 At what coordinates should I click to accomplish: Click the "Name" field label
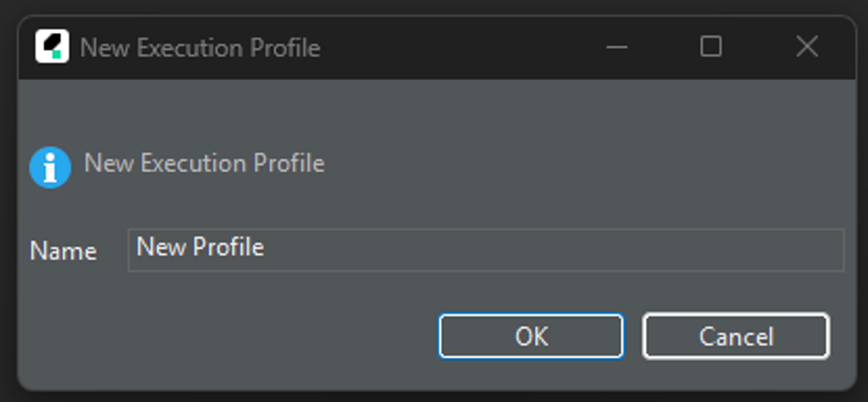(x=63, y=251)
